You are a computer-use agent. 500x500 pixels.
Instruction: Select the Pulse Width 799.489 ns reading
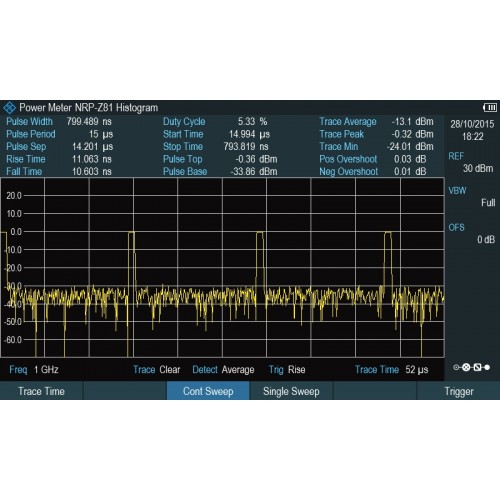59,122
